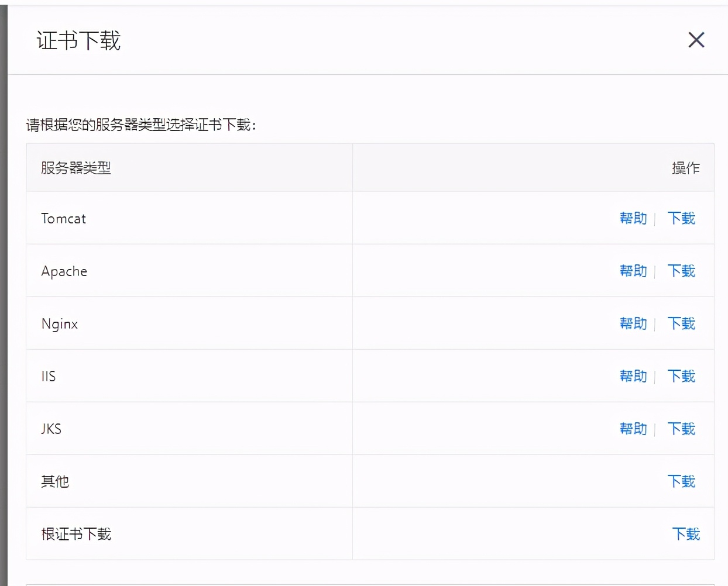Download the Apache certificate
Image resolution: width=728 pixels, height=586 pixels.
(681, 271)
